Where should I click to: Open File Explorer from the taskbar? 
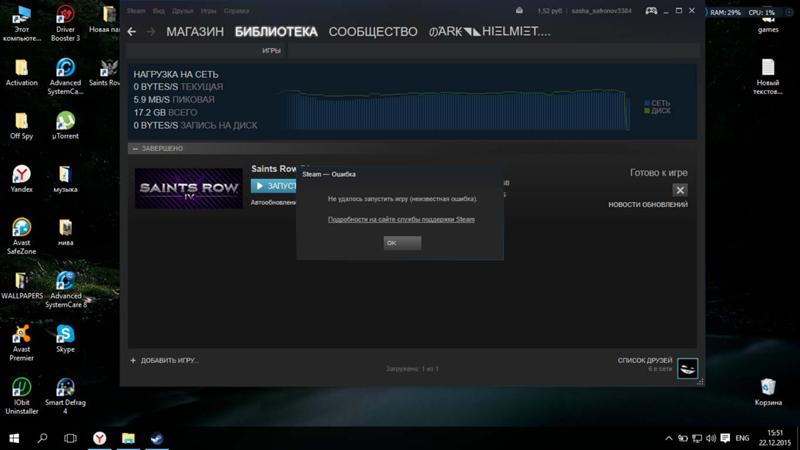click(x=128, y=438)
